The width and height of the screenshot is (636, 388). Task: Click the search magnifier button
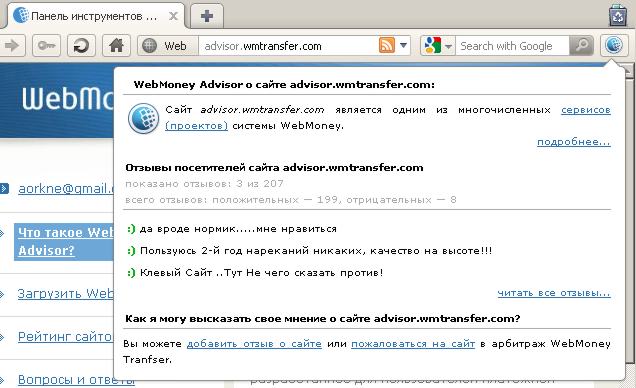[x=581, y=45]
